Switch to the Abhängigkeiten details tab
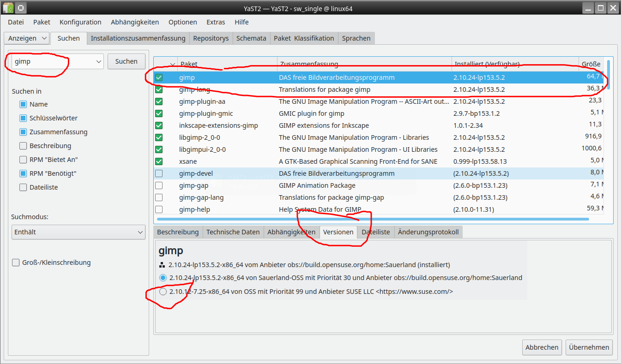 click(x=291, y=232)
